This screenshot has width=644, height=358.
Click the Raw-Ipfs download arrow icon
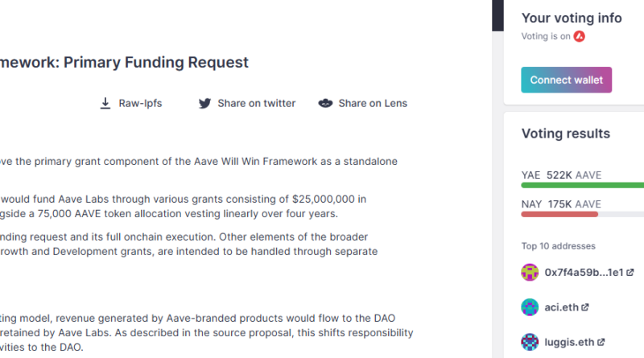(105, 103)
